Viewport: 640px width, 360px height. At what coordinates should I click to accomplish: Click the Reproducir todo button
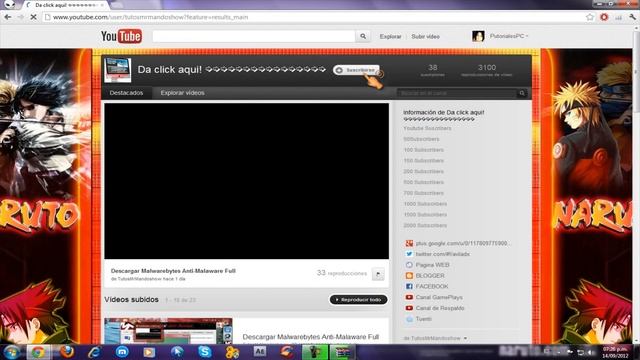point(358,300)
